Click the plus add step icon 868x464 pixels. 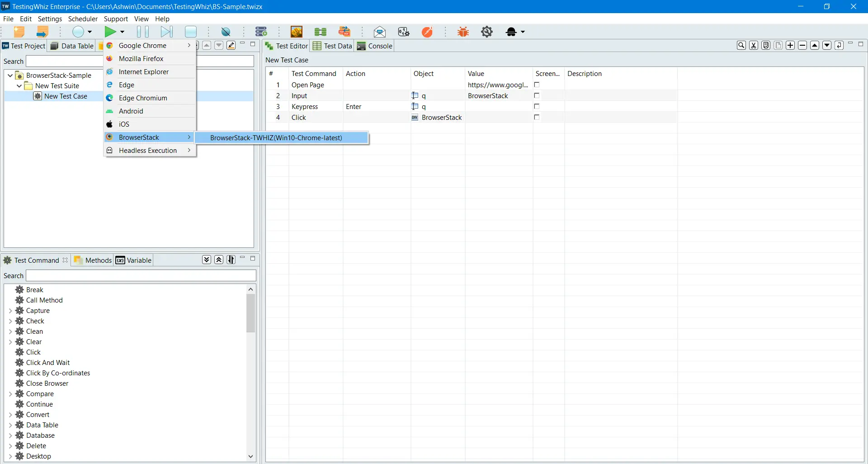pos(790,45)
